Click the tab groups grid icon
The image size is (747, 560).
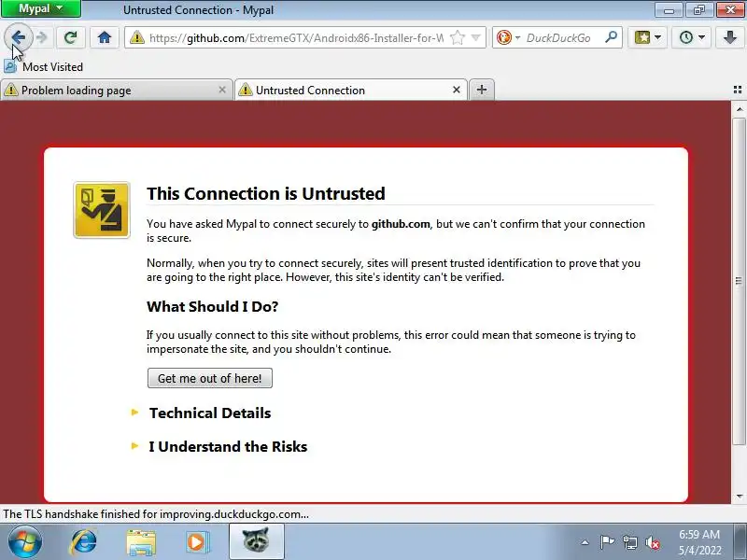click(x=738, y=90)
